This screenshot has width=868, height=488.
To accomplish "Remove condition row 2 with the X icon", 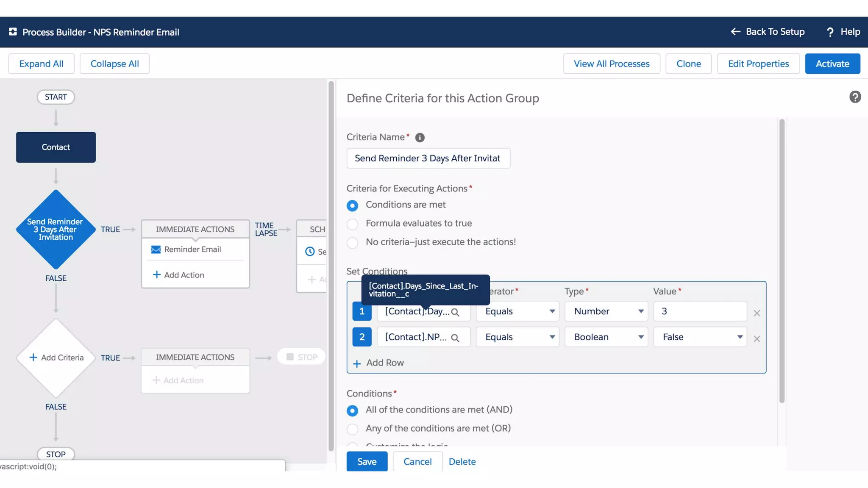I will pyautogui.click(x=757, y=338).
